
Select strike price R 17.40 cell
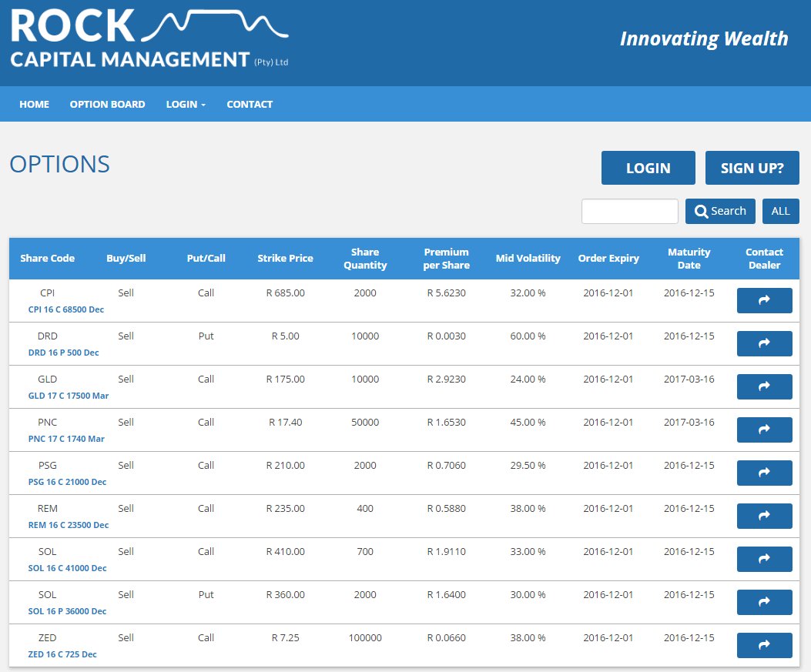click(285, 422)
